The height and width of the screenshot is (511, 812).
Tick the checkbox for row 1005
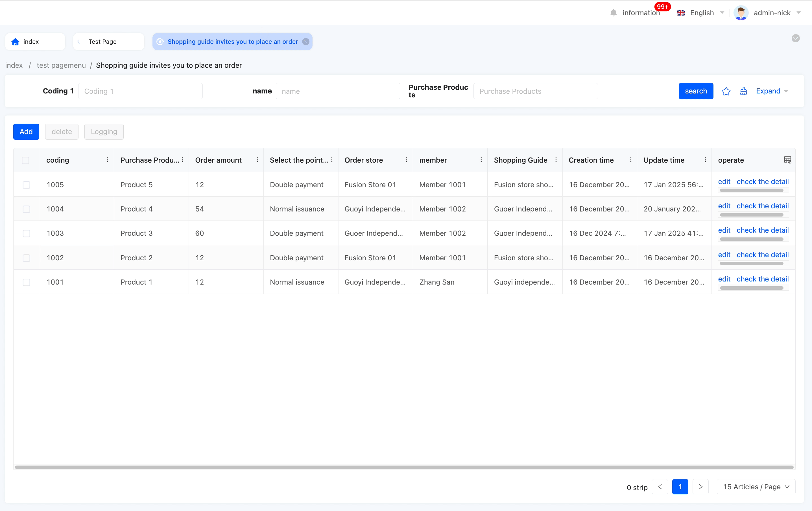(x=26, y=185)
